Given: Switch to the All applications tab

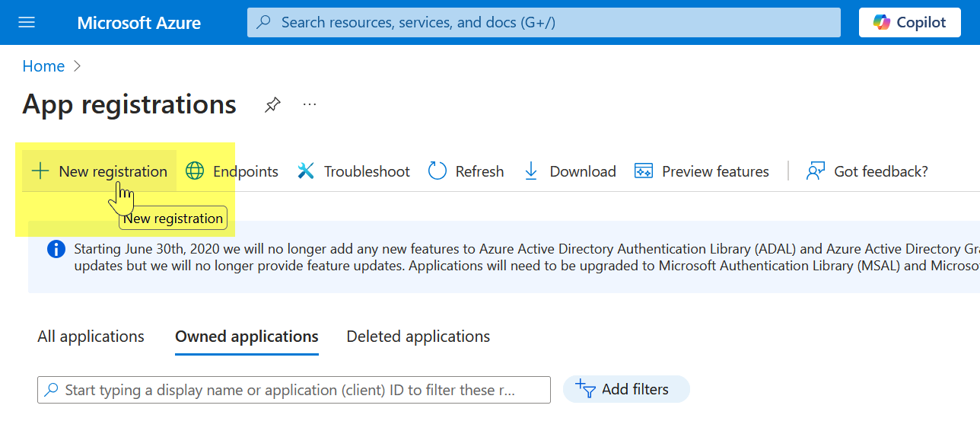Looking at the screenshot, I should [x=91, y=337].
